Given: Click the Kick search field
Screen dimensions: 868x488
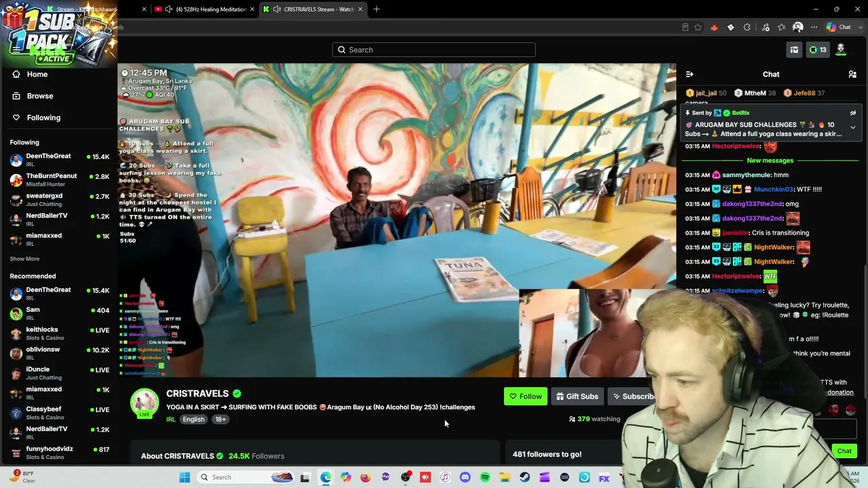Looking at the screenshot, I should click(x=434, y=49).
